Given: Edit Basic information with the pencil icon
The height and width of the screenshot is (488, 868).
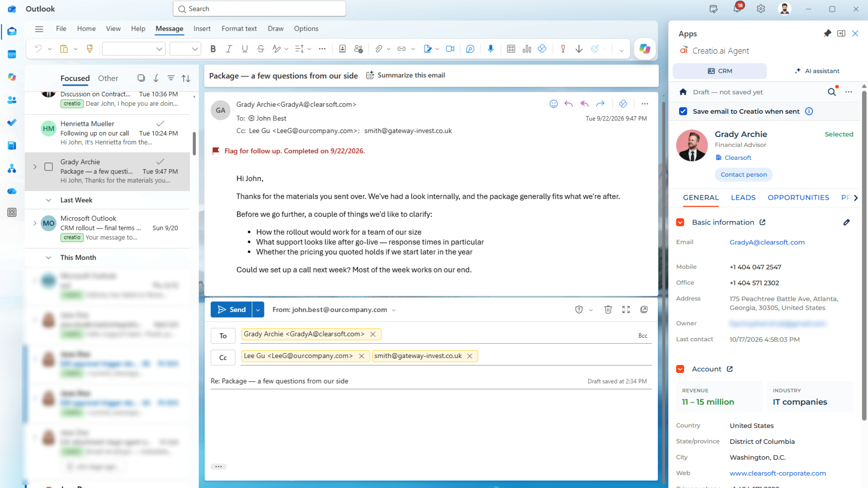Looking at the screenshot, I should (846, 222).
